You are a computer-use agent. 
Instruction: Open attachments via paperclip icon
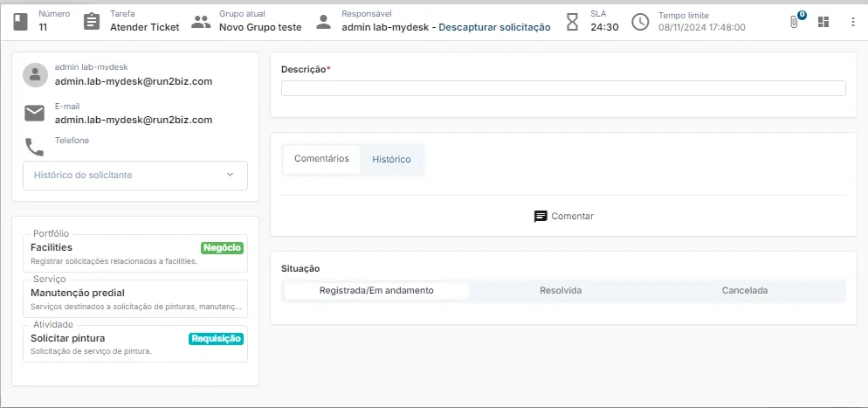[x=795, y=22]
